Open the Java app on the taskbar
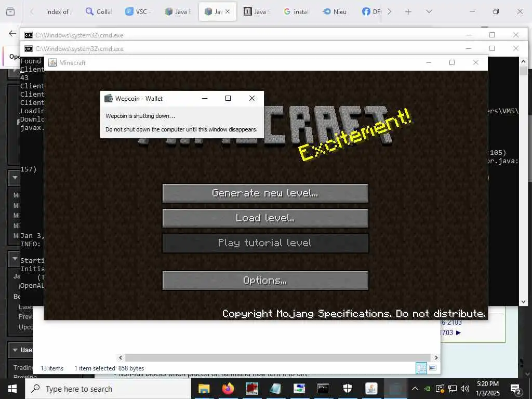This screenshot has height=399, width=532. pos(371,389)
